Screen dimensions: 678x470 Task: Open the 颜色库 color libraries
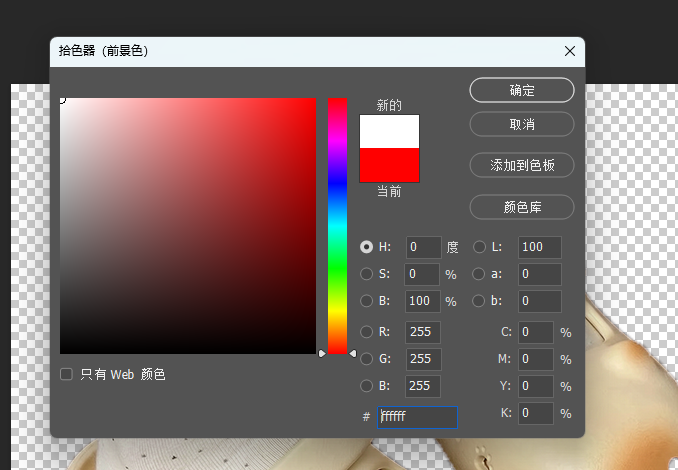click(522, 207)
